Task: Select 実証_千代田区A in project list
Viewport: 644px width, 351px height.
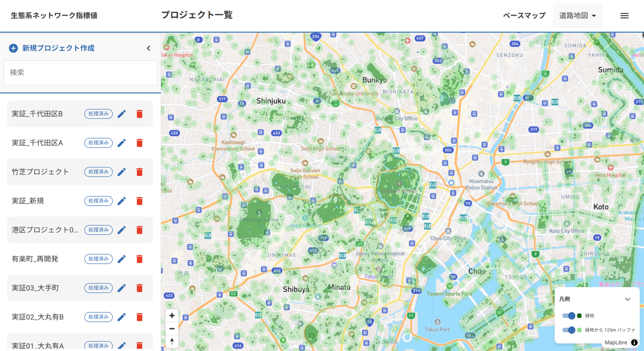Action: click(x=37, y=143)
